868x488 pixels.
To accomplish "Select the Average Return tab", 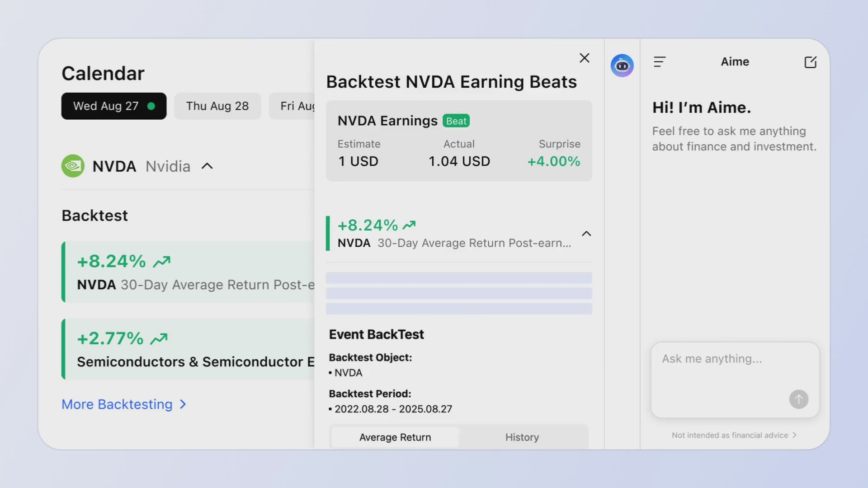I will point(395,437).
